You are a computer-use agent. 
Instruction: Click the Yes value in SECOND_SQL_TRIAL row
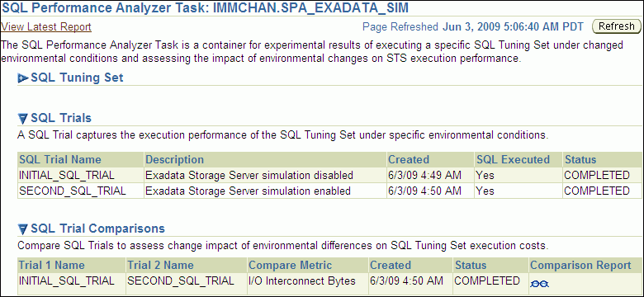(485, 191)
